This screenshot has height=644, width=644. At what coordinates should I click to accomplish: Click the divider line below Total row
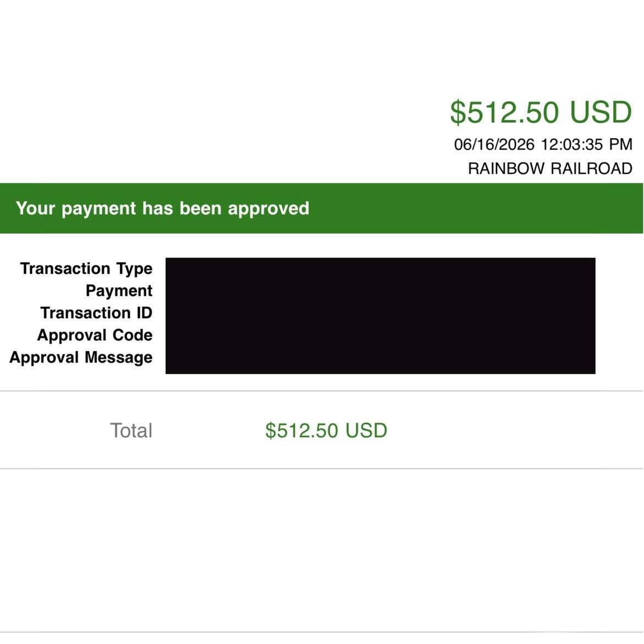(321, 468)
